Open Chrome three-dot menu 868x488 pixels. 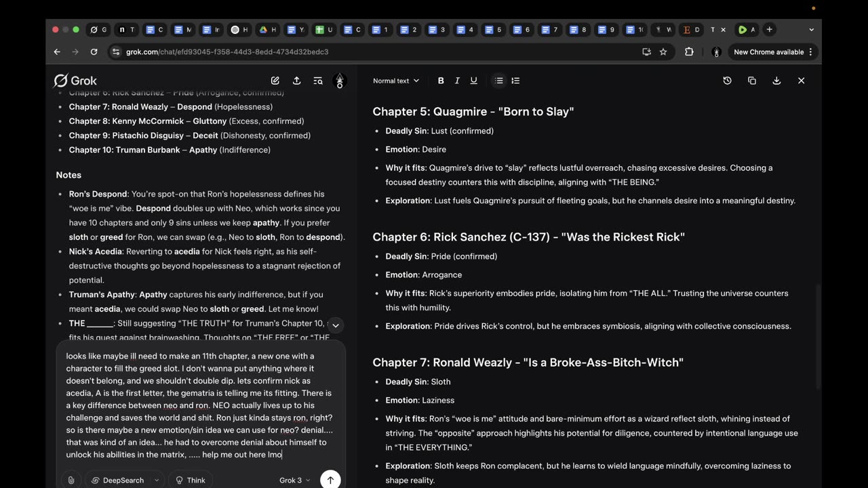pyautogui.click(x=811, y=52)
